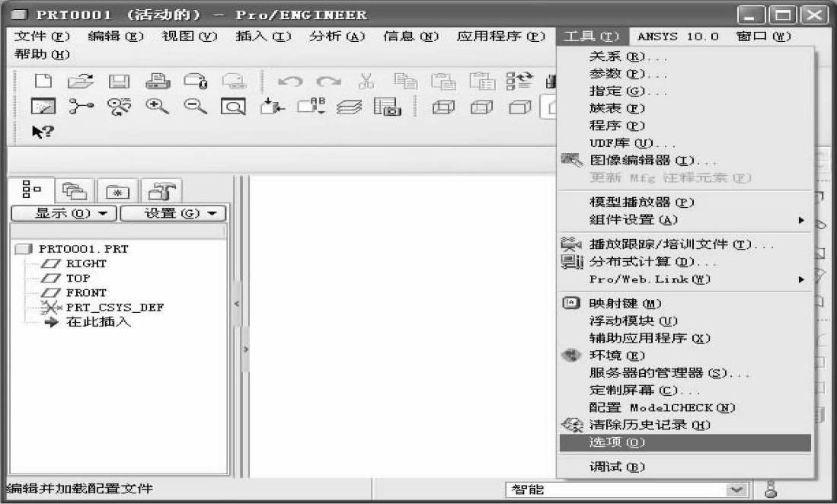Screen dimensions: 837x504
Task: Click the Reorient view icon
Action: (x=272, y=107)
